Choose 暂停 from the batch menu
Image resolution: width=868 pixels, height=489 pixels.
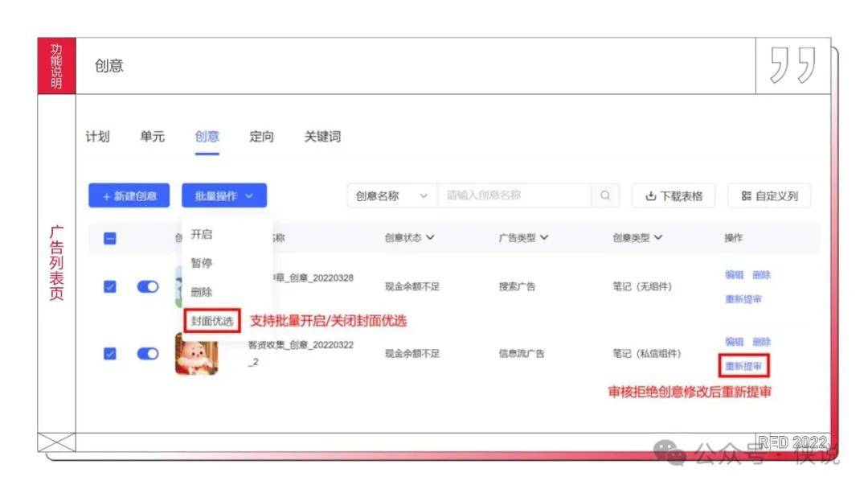[x=202, y=263]
